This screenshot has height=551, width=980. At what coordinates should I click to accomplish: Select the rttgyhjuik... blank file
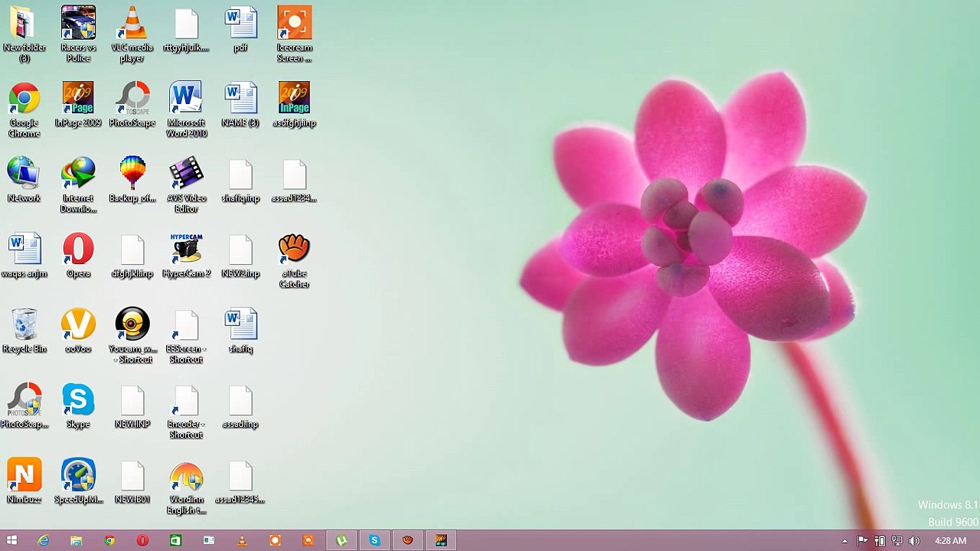click(186, 29)
